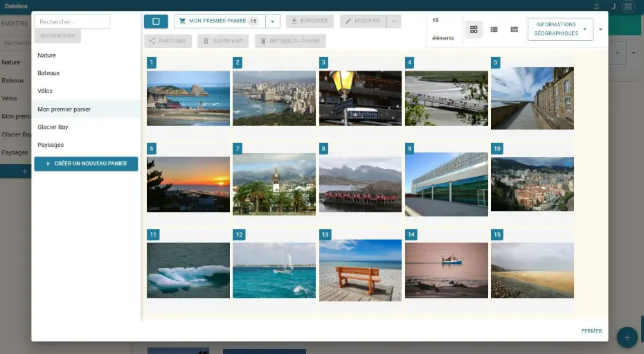Expand the basket selector dropdown arrow
The image size is (644, 354).
coord(273,21)
